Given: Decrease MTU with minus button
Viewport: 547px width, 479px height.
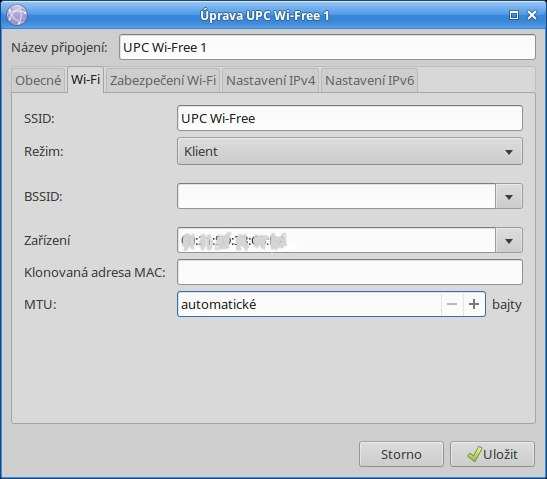Looking at the screenshot, I should click(x=452, y=304).
